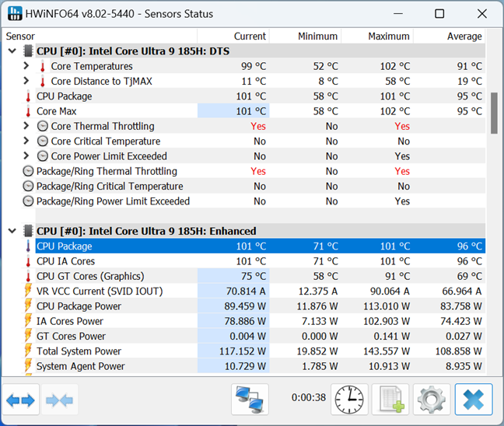Image resolution: width=504 pixels, height=426 pixels.
Task: Click the Maximum column header
Action: (377, 36)
